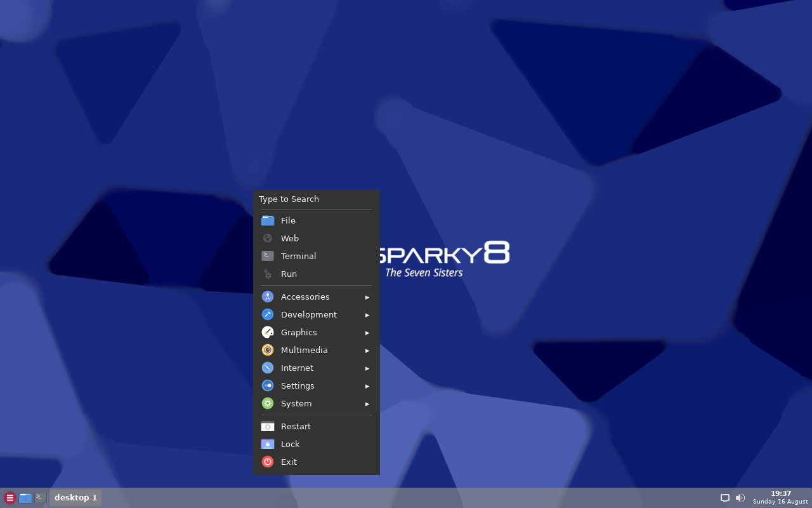Image resolution: width=812 pixels, height=508 pixels.
Task: Click the Internet category icon
Action: [268, 368]
